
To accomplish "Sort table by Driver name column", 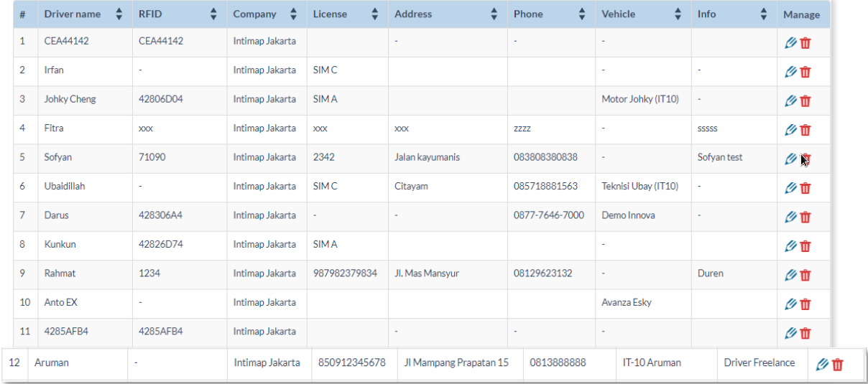I will tap(119, 14).
